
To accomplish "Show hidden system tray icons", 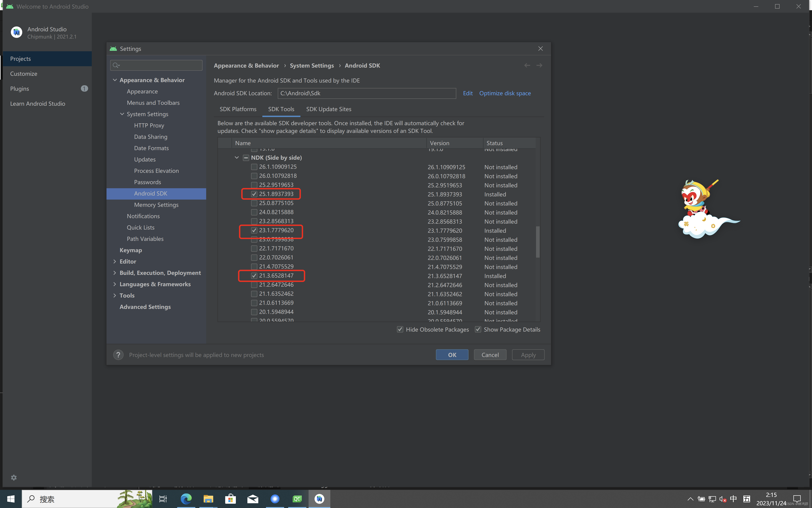I will click(x=690, y=499).
